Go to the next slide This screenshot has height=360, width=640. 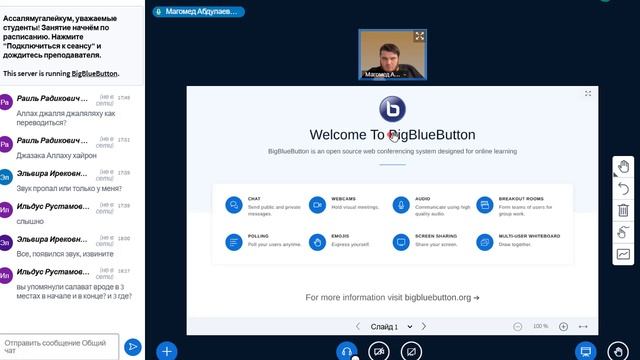424,327
